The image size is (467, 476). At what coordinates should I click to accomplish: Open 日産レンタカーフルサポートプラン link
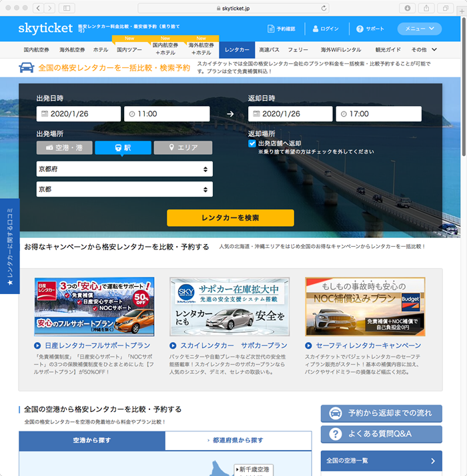(97, 345)
